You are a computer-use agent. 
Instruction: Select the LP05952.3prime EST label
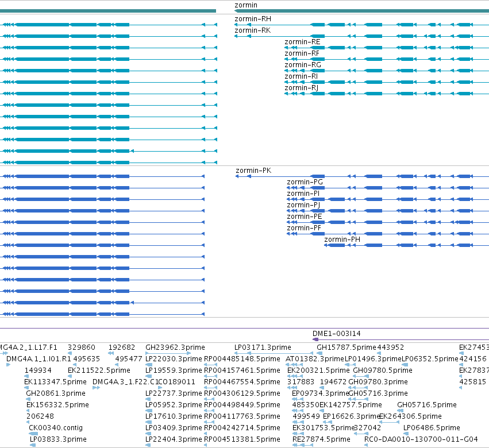pyautogui.click(x=174, y=405)
